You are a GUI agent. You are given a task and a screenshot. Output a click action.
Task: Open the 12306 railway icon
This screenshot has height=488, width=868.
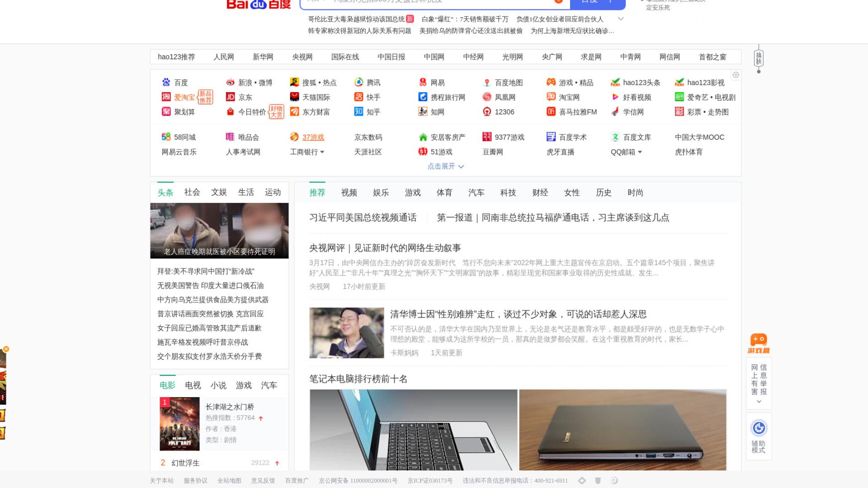pyautogui.click(x=487, y=112)
